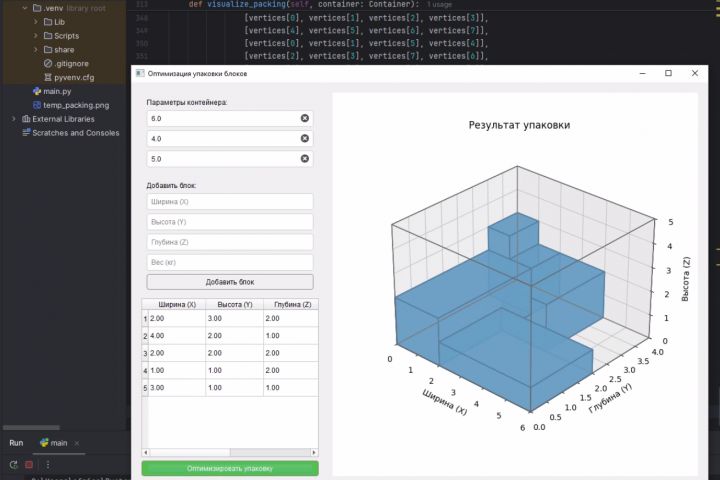
Task: Expand the Lib folder
Action: tap(36, 22)
